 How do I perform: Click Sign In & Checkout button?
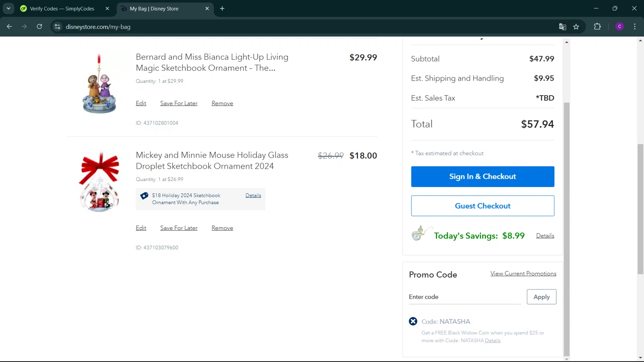coord(483,177)
